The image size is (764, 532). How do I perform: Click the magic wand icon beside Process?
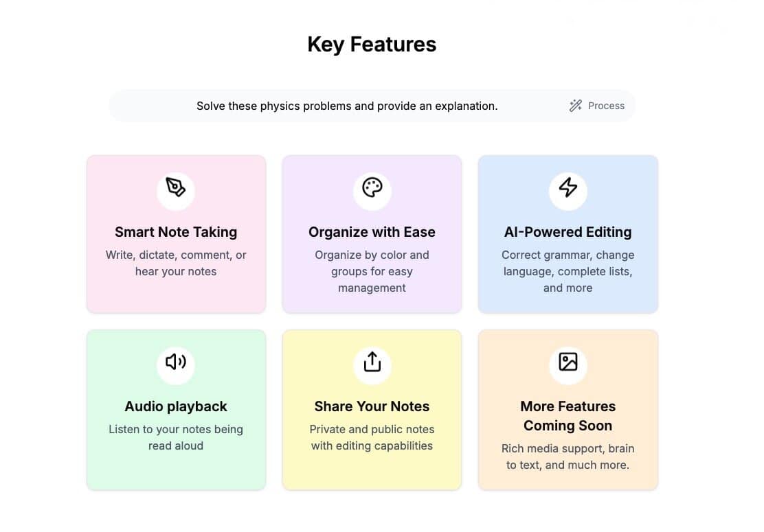point(576,106)
